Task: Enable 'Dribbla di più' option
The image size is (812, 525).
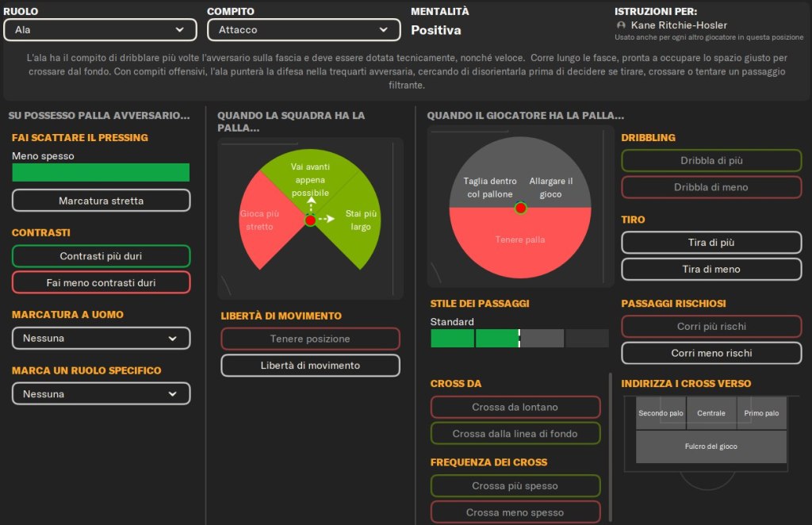Action: click(x=711, y=160)
